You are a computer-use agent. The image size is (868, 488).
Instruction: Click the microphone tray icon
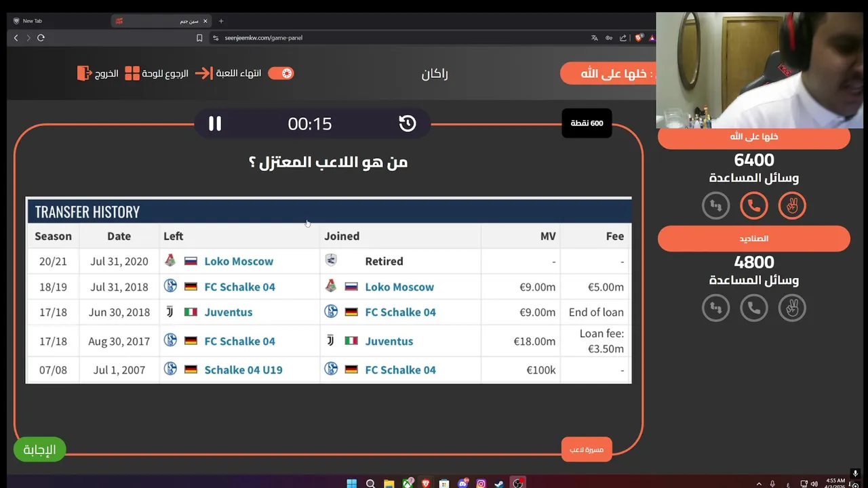[773, 483]
